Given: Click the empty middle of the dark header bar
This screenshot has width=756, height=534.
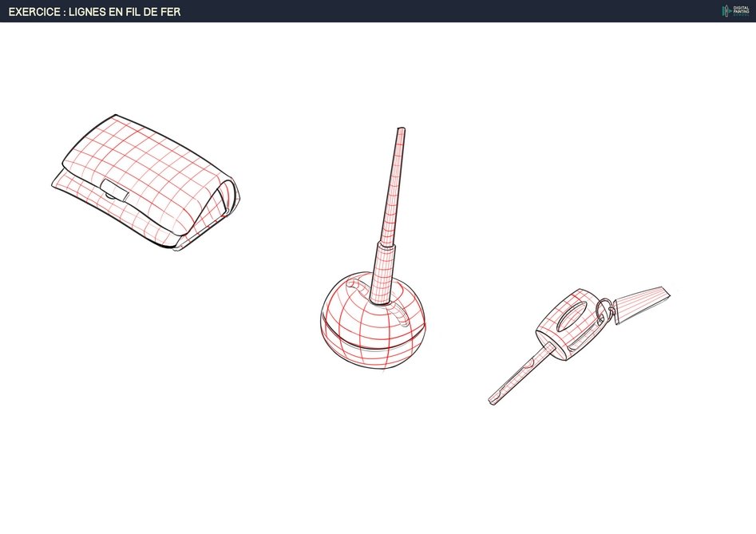Looking at the screenshot, I should (399, 11).
